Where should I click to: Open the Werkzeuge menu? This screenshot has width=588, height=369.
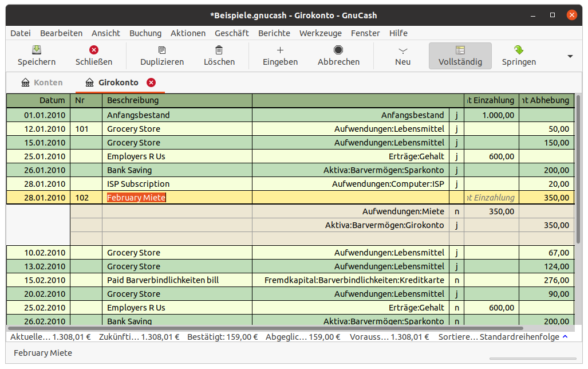320,33
